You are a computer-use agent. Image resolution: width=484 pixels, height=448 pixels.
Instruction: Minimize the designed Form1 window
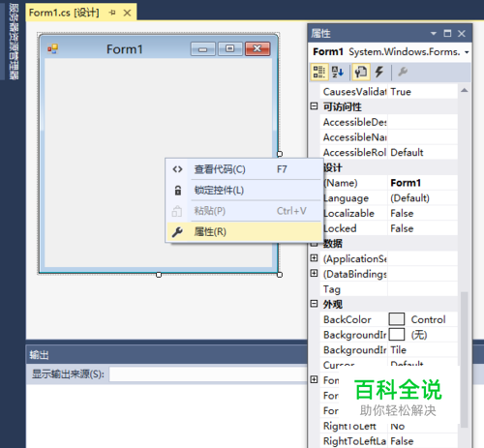point(202,49)
